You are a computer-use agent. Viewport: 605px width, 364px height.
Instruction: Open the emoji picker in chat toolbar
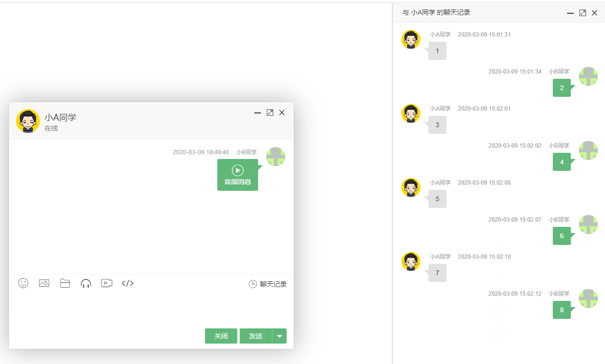pyautogui.click(x=23, y=283)
